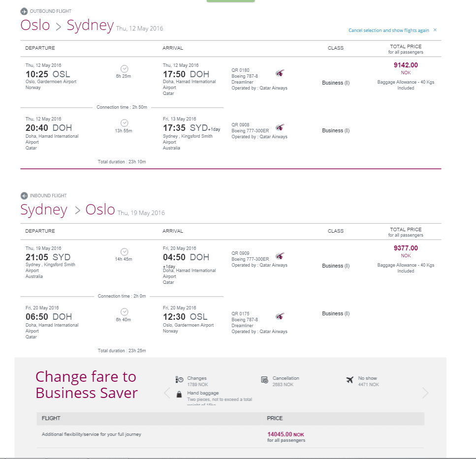
Task: Click the clock icon above 14h 45m duration
Action: [124, 252]
